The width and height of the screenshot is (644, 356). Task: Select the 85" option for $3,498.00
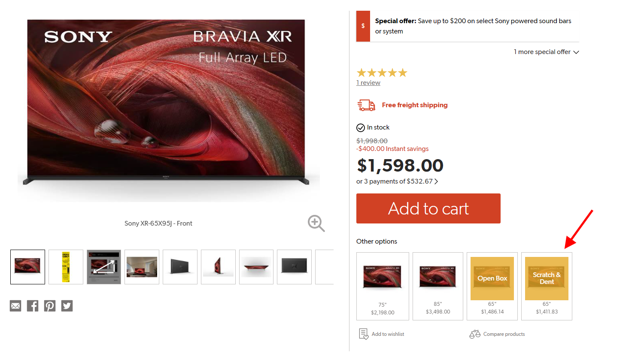438,286
